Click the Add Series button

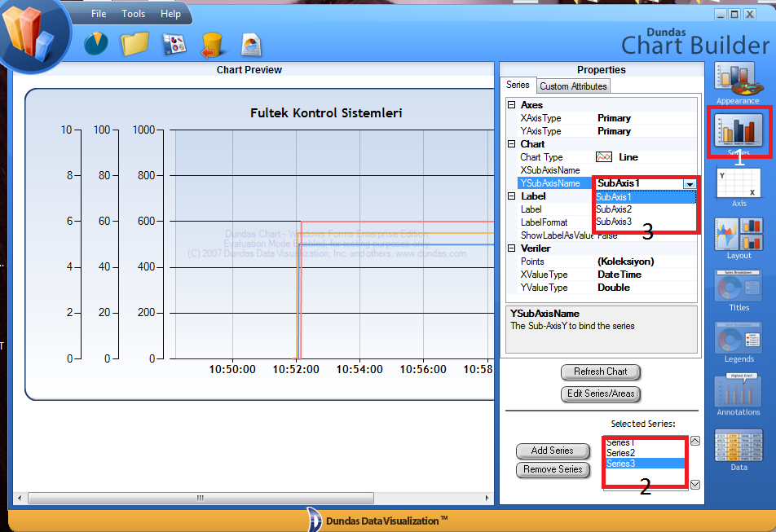point(552,451)
